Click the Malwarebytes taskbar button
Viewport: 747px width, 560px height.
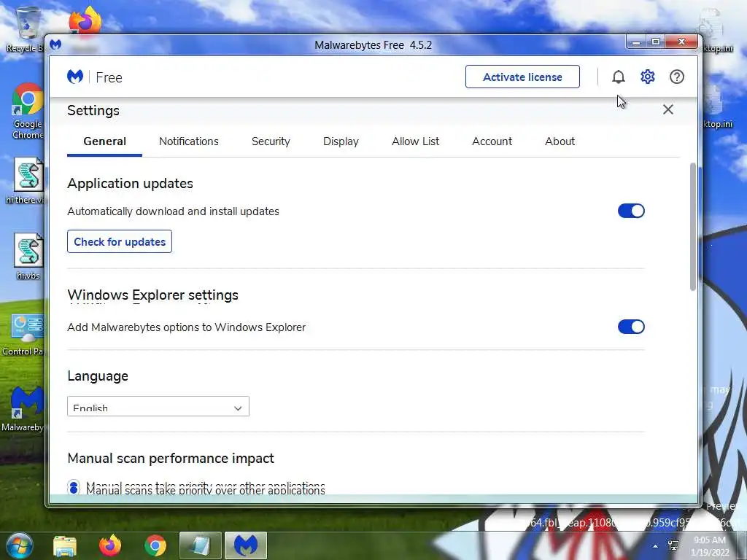245,545
